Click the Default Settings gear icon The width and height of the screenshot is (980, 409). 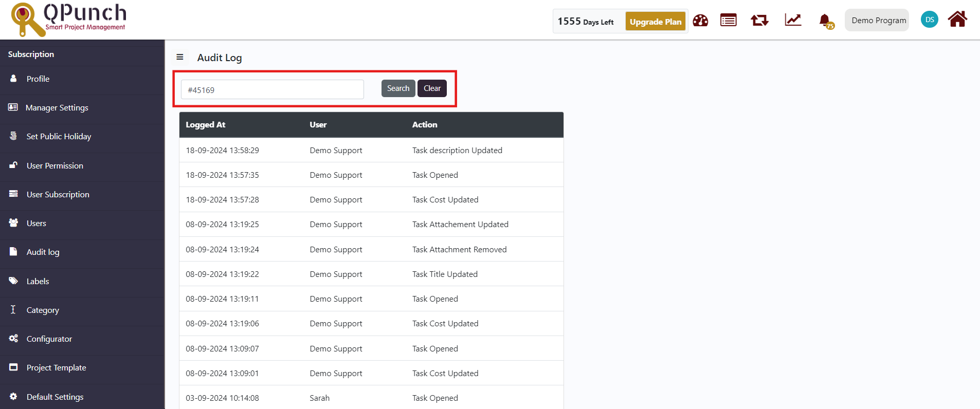(x=13, y=396)
